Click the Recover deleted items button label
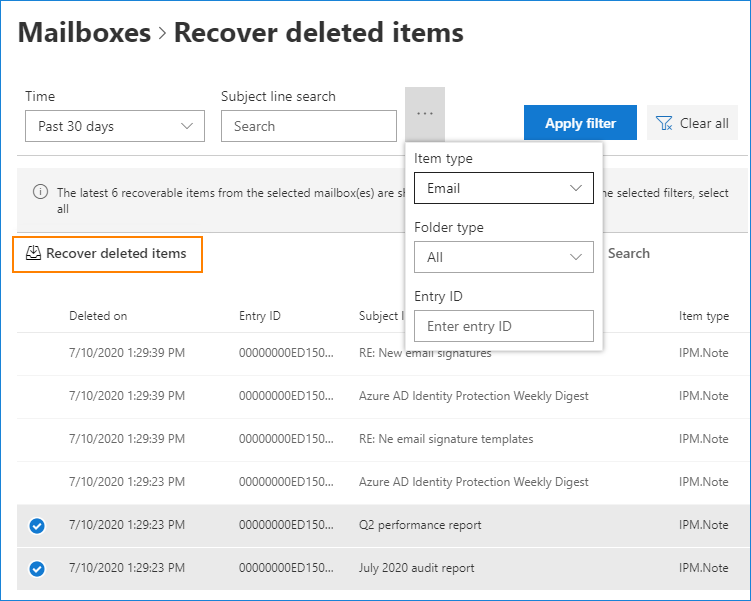 pos(116,253)
